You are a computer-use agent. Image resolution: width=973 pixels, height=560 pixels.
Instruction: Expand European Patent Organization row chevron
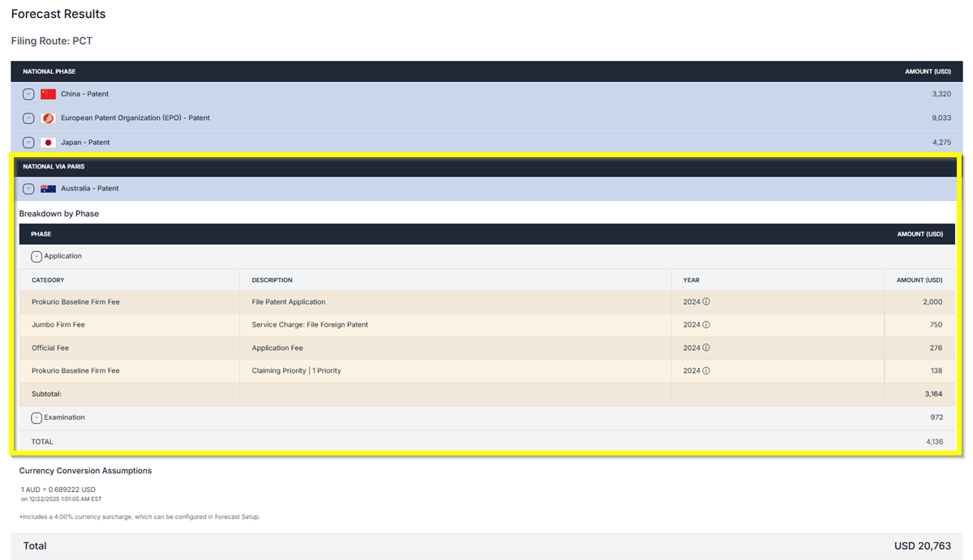tap(28, 118)
